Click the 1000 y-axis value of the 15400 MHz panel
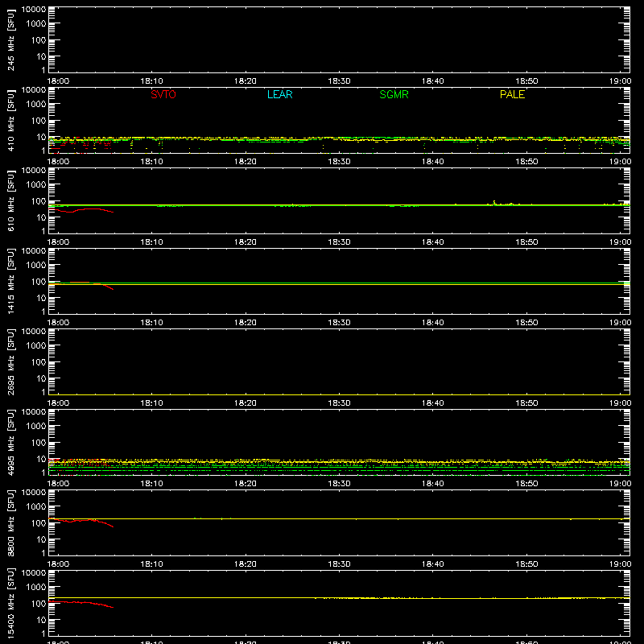644x644 pixels. pos(36,587)
